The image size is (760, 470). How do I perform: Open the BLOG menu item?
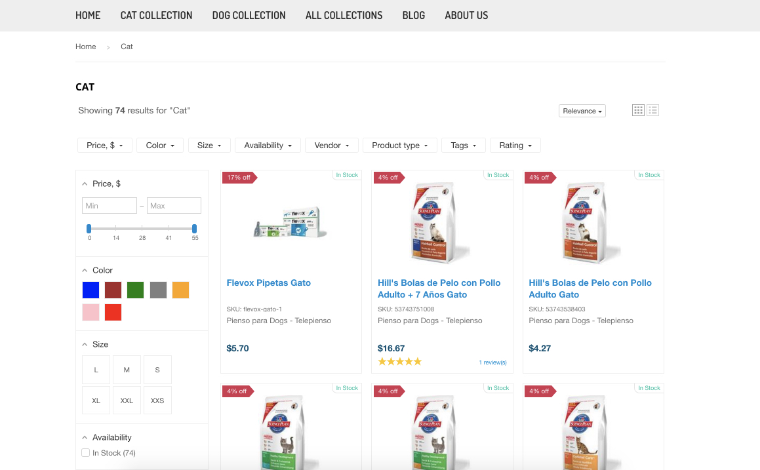coord(413,16)
